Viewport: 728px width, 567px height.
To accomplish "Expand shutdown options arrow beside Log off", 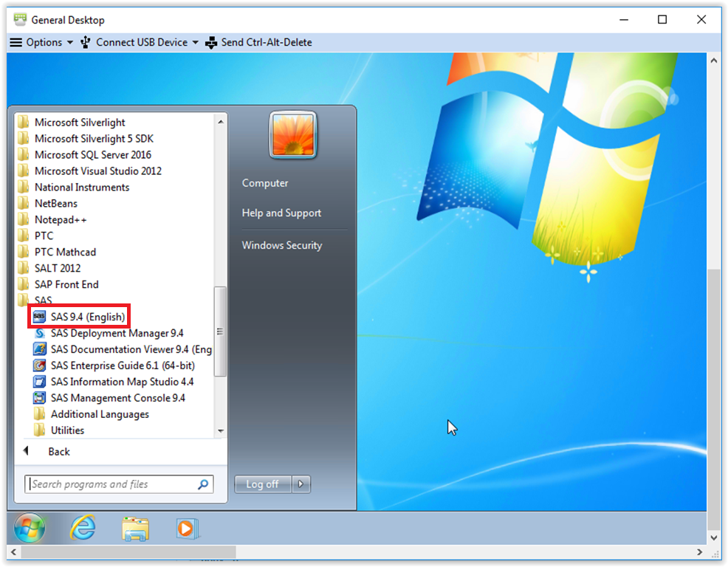I will (x=301, y=484).
